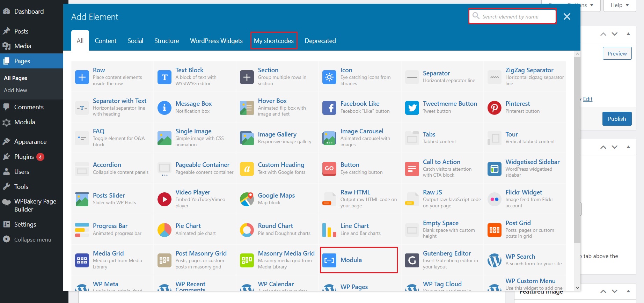Collapse the Publish panel with triangle toggle

[628, 34]
